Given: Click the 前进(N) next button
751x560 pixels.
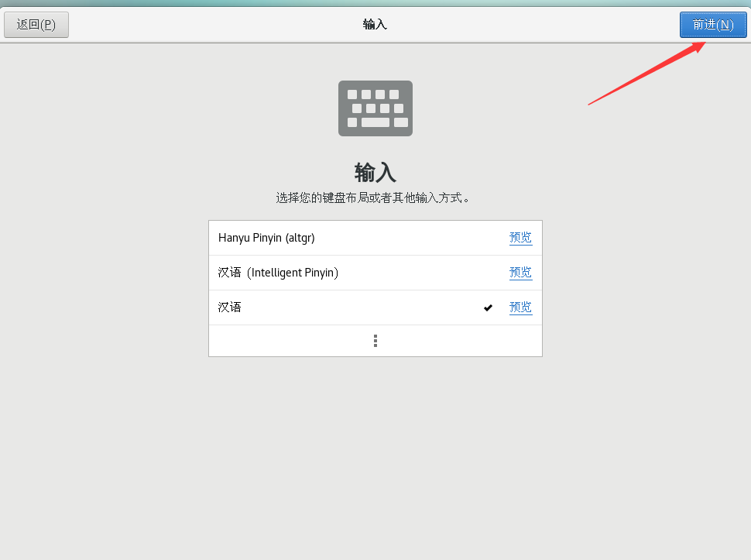Looking at the screenshot, I should tap(713, 25).
